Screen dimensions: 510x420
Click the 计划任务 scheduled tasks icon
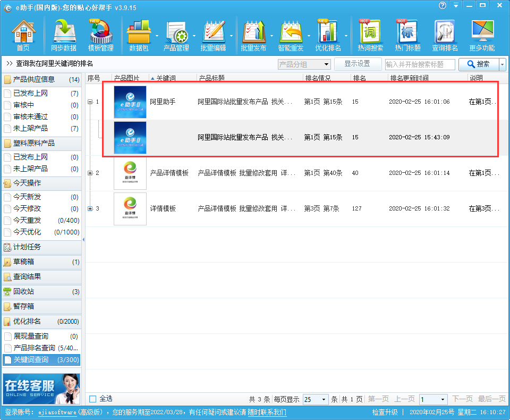7,247
